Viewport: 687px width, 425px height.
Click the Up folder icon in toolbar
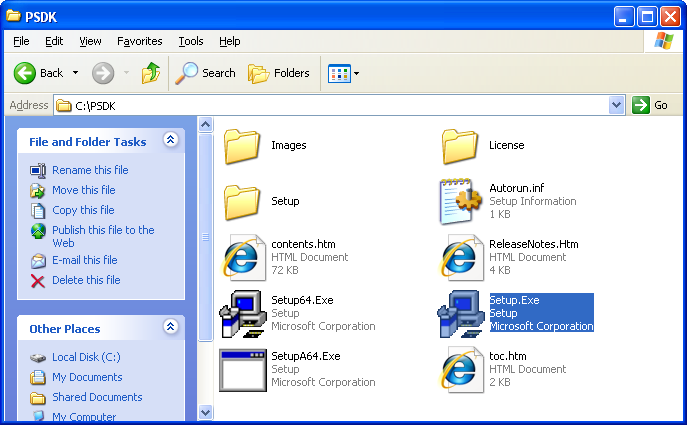tap(151, 73)
